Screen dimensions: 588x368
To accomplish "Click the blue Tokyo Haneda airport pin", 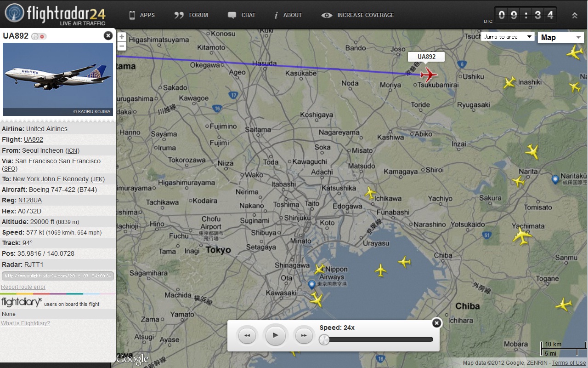I will [312, 285].
